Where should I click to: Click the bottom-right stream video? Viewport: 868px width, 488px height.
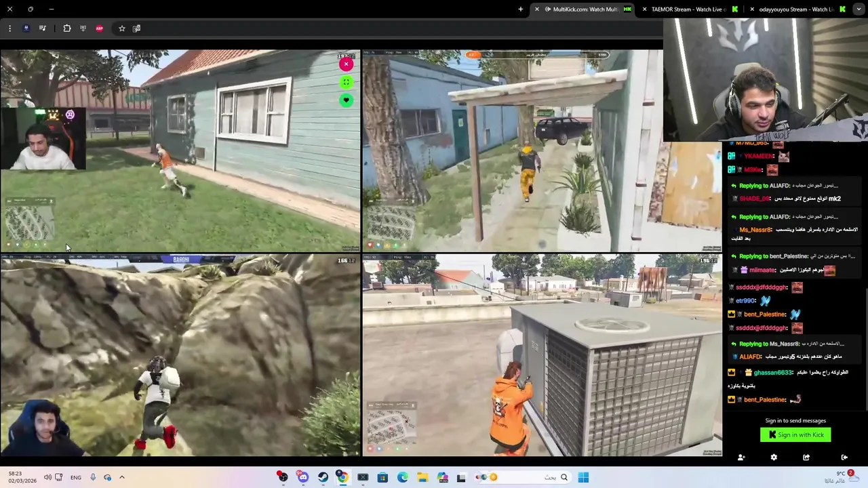[x=542, y=355]
